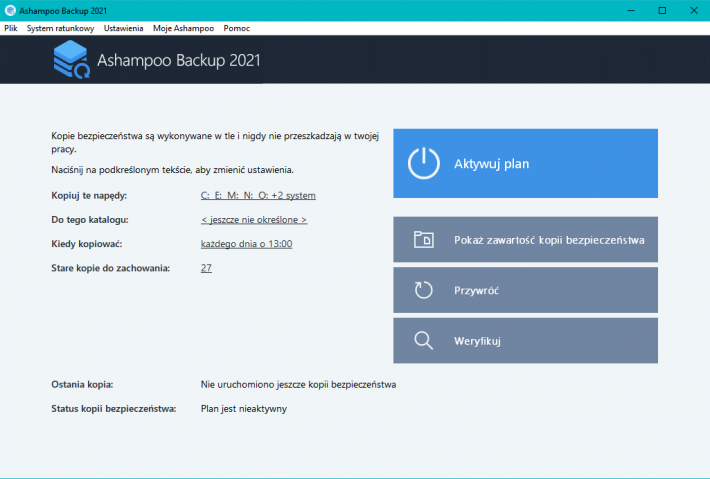The image size is (710, 479).
Task: Click the 'Kopiuj te napędy:' label
Action: 89,196
